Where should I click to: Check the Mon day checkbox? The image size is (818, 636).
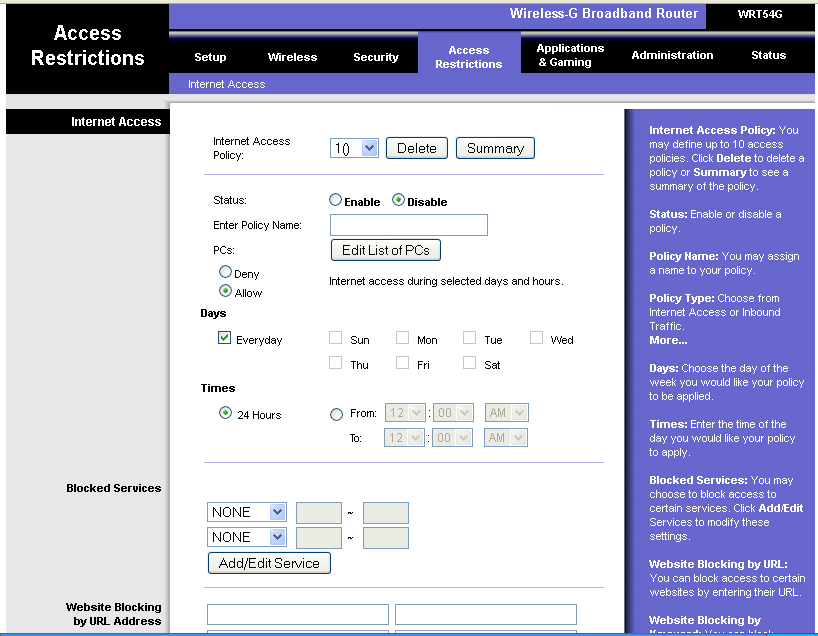click(402, 338)
